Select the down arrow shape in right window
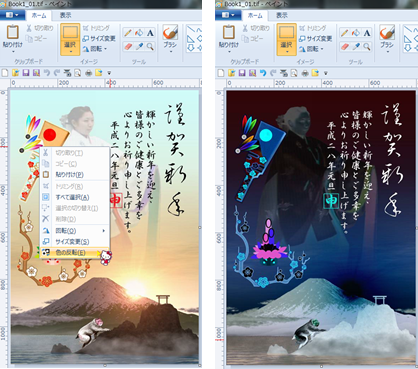This screenshot has width=418, height=369. click(x=407, y=48)
